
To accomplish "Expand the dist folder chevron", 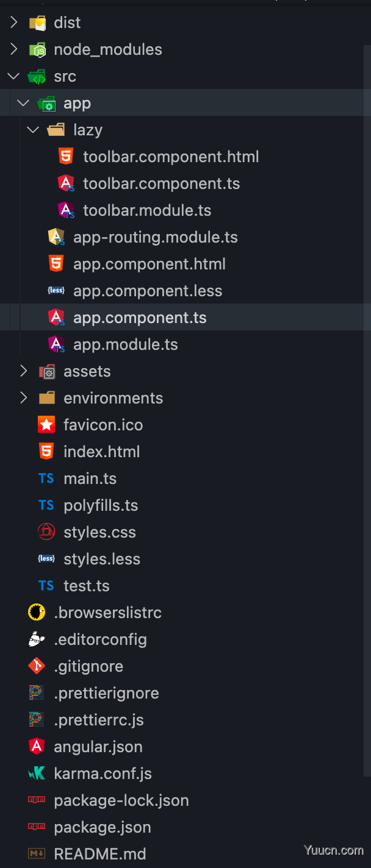I will pyautogui.click(x=13, y=23).
